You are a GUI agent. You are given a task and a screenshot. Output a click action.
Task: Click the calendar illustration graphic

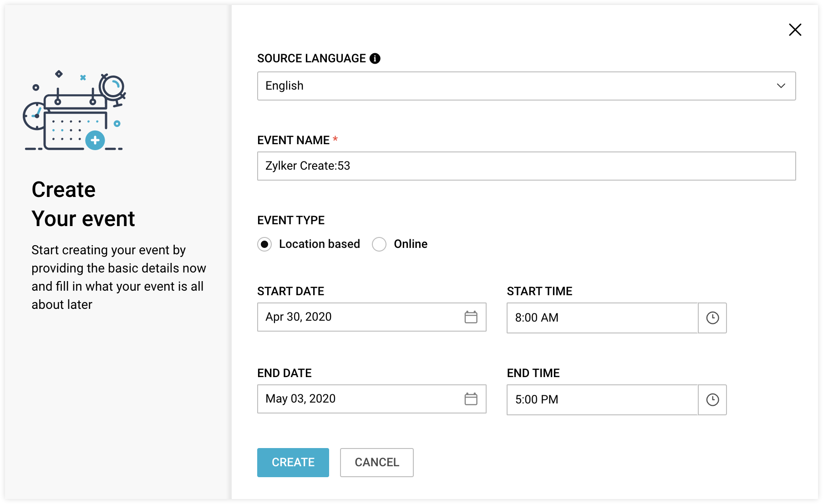75,111
